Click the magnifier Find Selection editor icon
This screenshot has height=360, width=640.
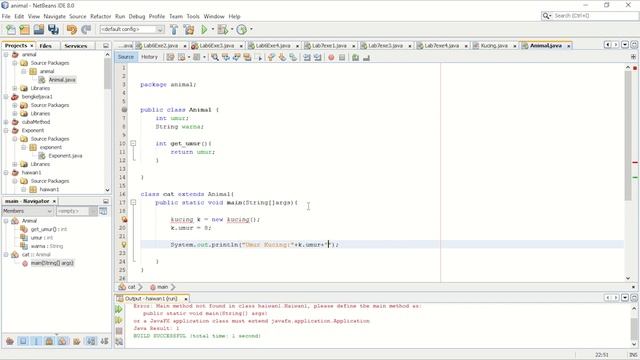tap(215, 58)
